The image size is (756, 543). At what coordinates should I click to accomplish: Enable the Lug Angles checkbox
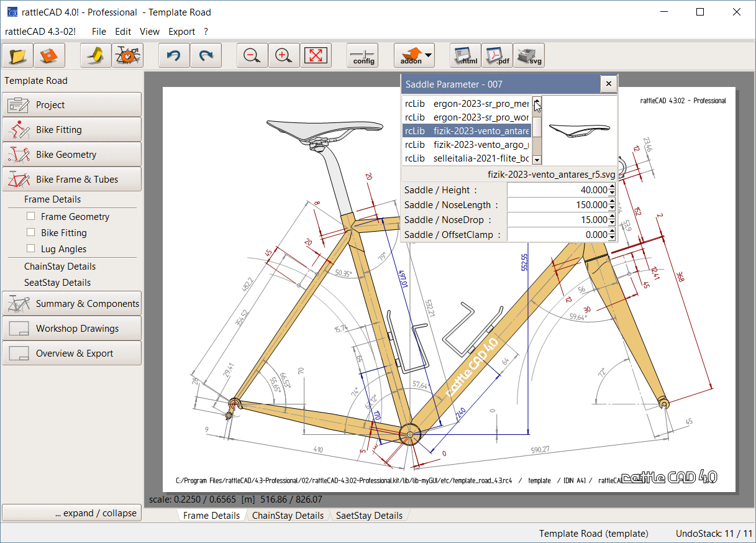30,249
